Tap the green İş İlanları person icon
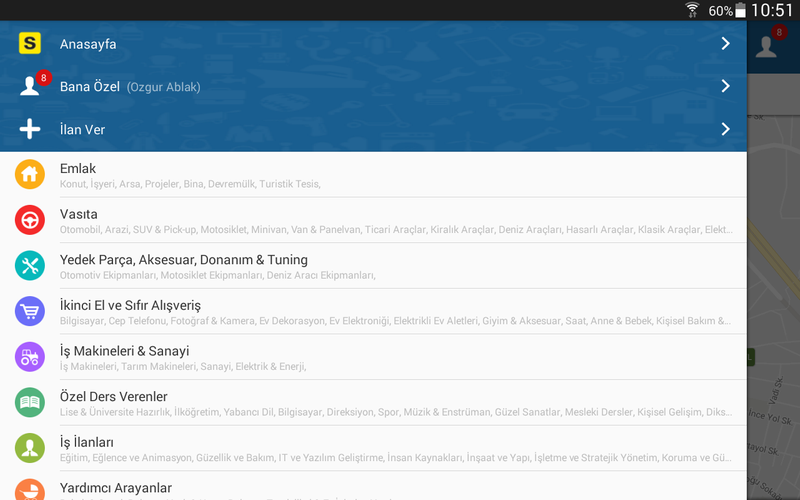Viewport: 800px width, 500px height. click(30, 448)
